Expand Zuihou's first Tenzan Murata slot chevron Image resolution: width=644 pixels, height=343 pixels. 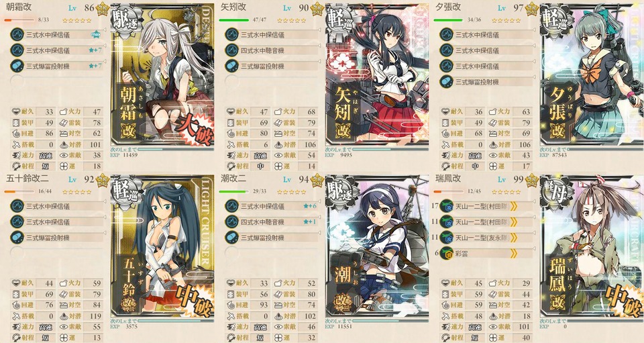[513, 206]
